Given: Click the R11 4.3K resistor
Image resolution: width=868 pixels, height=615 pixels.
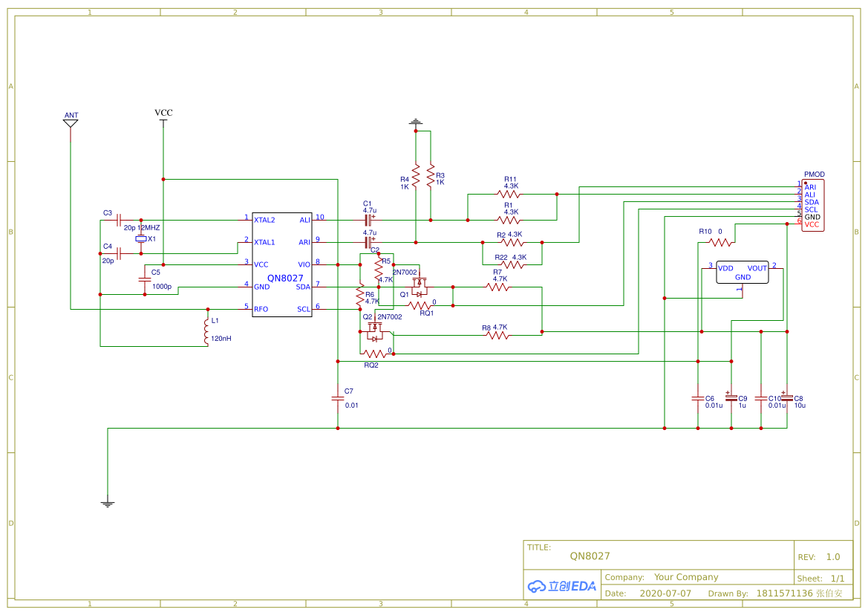Looking at the screenshot, I should coord(510,194).
